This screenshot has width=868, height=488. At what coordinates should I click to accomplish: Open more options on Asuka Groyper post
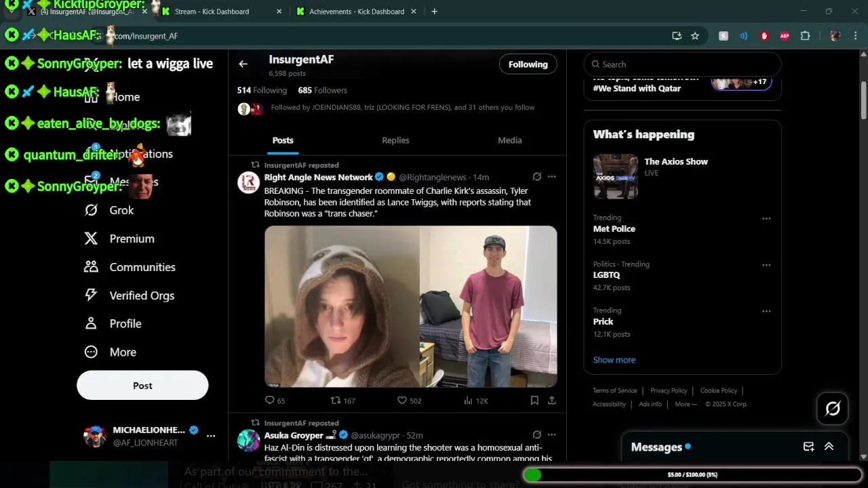[552, 434]
